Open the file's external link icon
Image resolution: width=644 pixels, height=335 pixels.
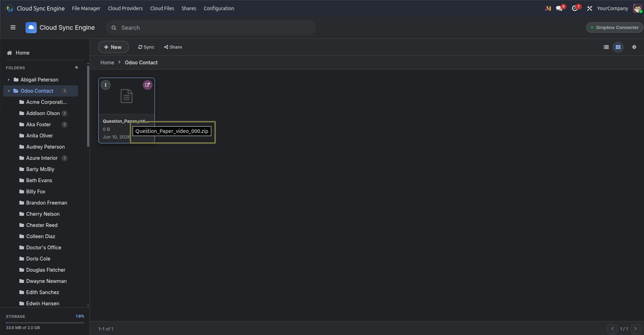(x=148, y=85)
